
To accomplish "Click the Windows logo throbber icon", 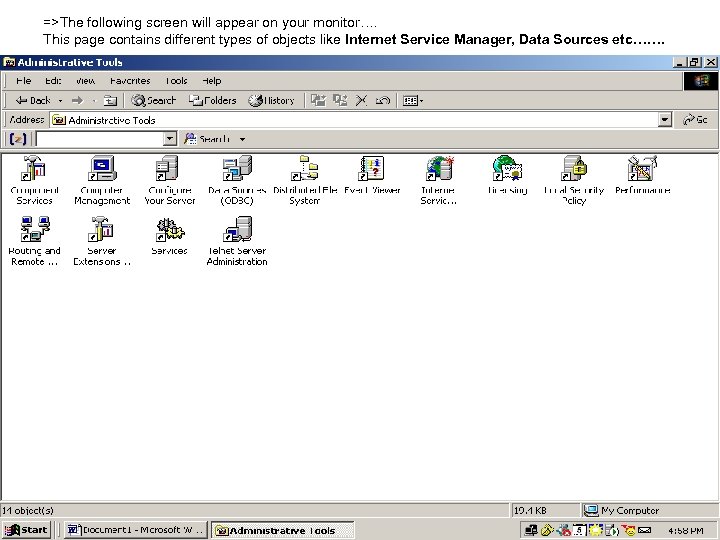I will (701, 81).
